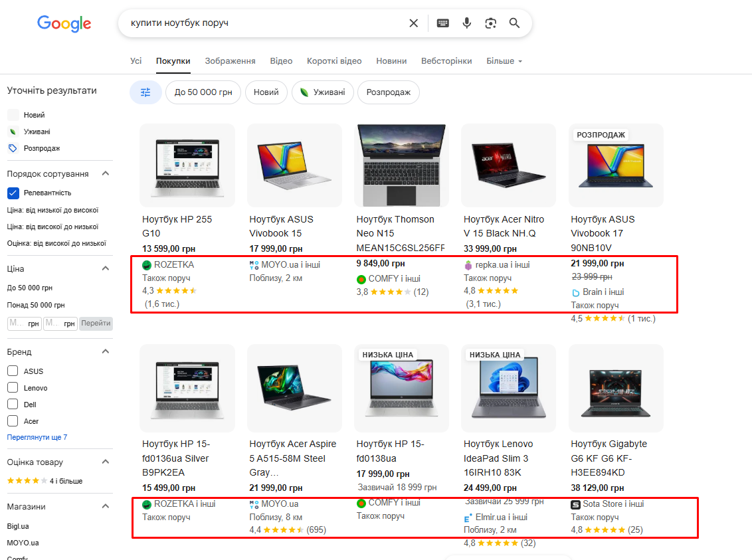This screenshot has width=752, height=560.
Task: Select the Покупки tab
Action: [x=173, y=61]
